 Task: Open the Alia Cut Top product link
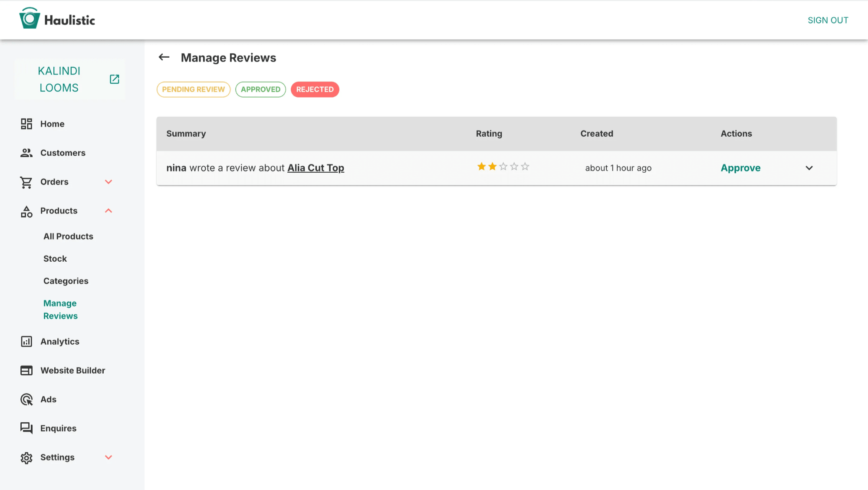click(316, 168)
